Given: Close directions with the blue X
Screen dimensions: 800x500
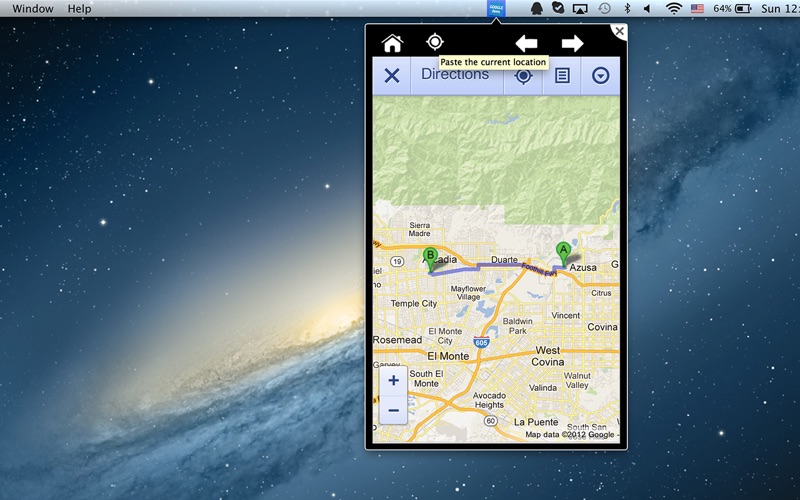Looking at the screenshot, I should 392,76.
